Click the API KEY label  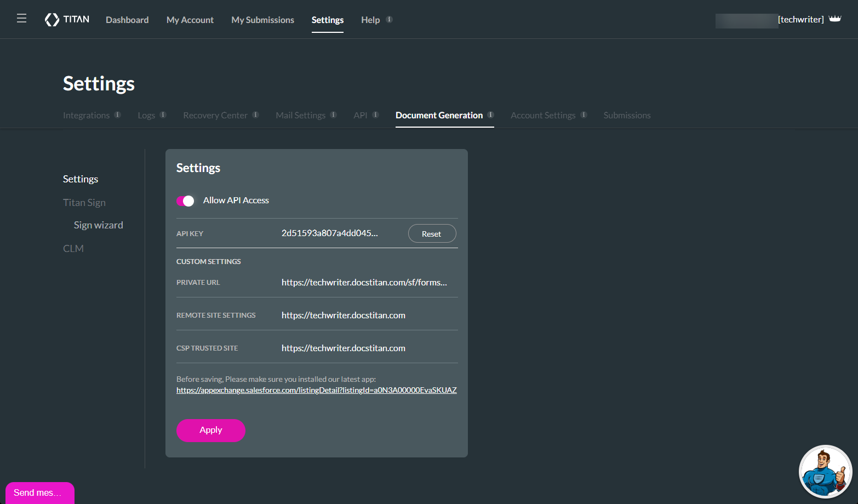click(190, 233)
